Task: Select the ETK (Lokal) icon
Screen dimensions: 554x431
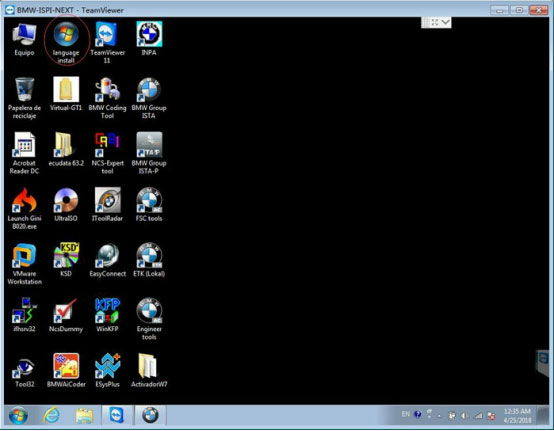Action: (x=149, y=260)
